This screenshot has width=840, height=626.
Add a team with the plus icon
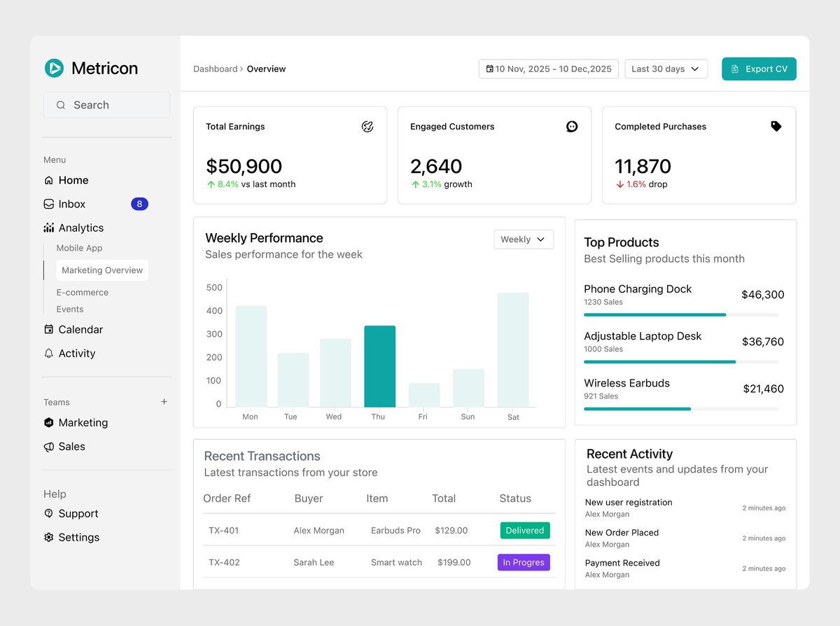[x=164, y=402]
